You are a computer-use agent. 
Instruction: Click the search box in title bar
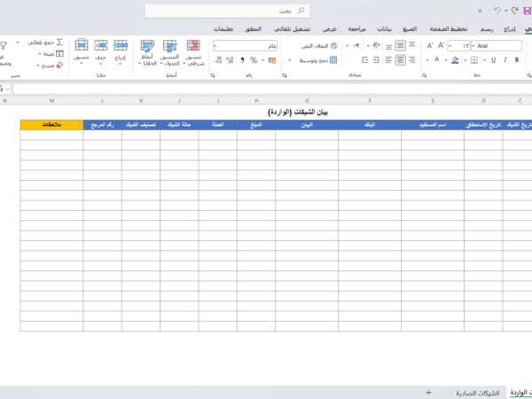coord(227,11)
